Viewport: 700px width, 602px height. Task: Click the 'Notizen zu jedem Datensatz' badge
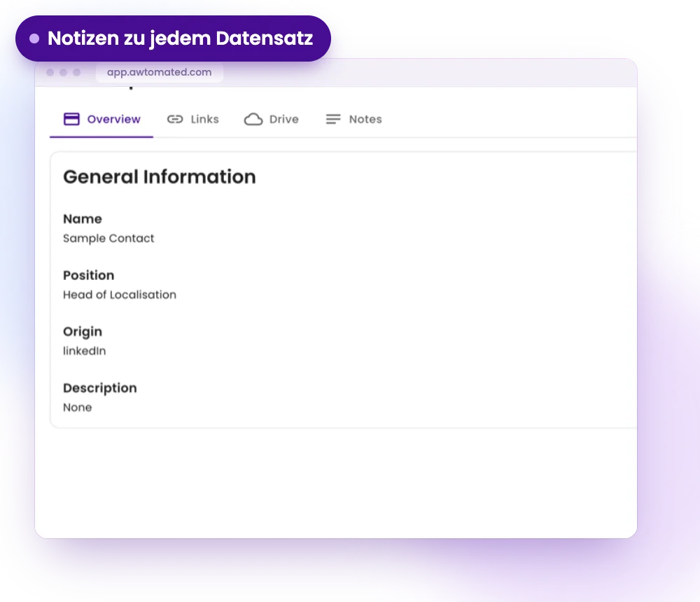pos(173,38)
